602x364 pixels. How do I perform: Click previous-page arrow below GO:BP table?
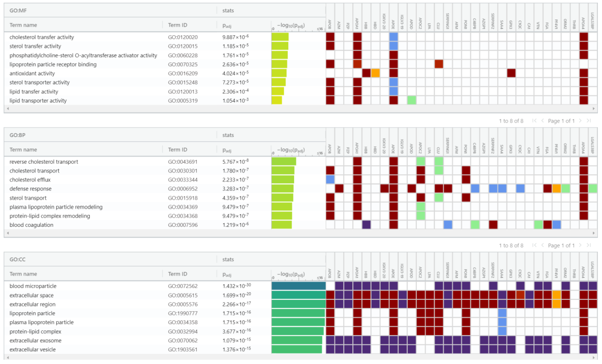[542, 245]
